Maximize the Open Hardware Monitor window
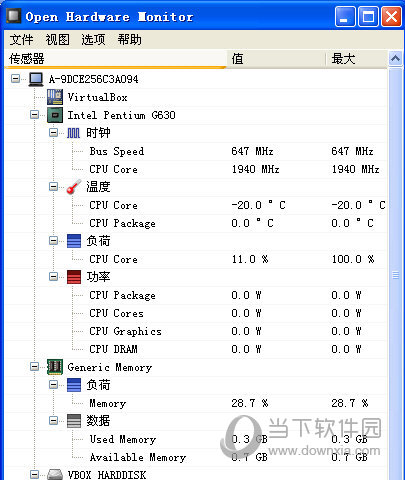The image size is (405, 480). coord(368,16)
